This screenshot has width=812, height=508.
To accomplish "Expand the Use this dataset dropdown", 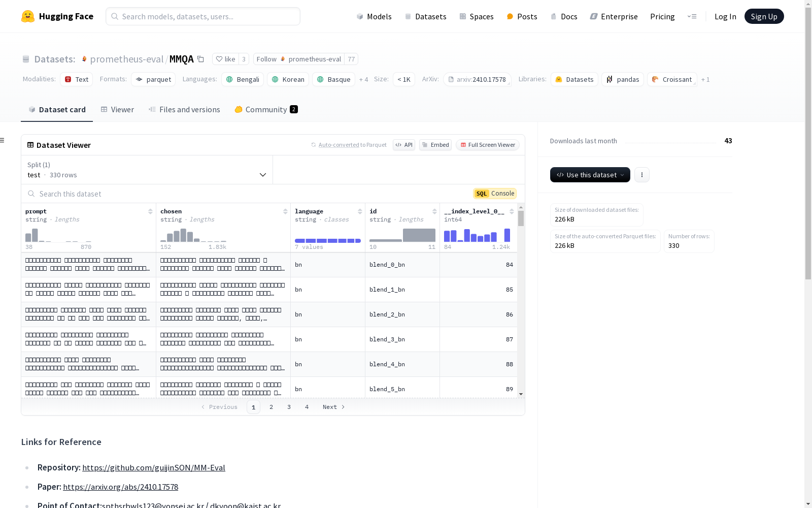I will [x=590, y=175].
